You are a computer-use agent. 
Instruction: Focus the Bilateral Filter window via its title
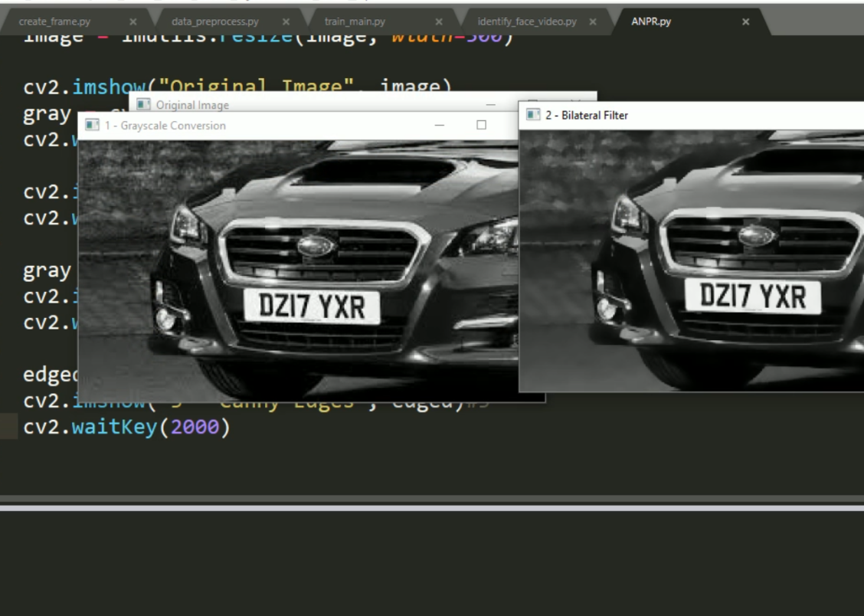587,115
